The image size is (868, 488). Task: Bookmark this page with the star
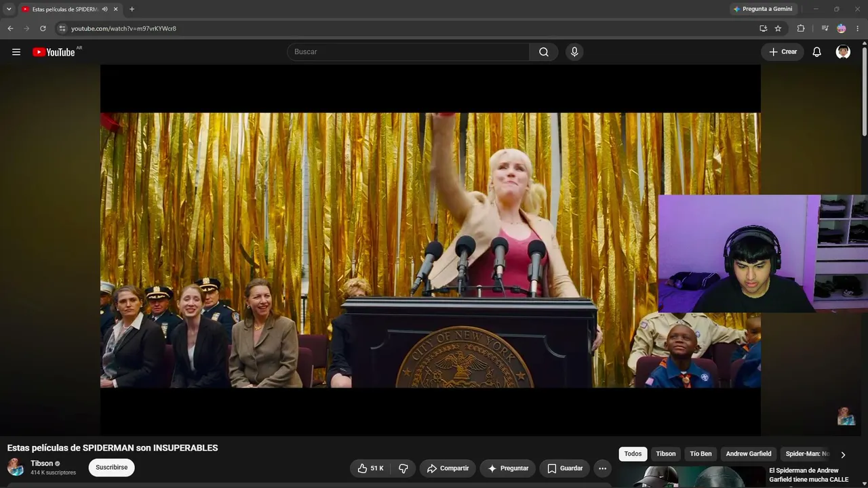(x=778, y=28)
